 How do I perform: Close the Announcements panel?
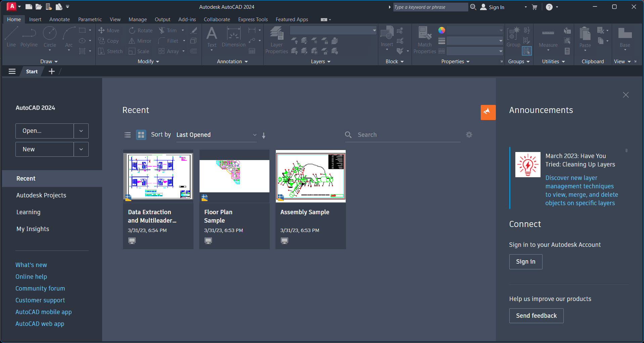626,95
